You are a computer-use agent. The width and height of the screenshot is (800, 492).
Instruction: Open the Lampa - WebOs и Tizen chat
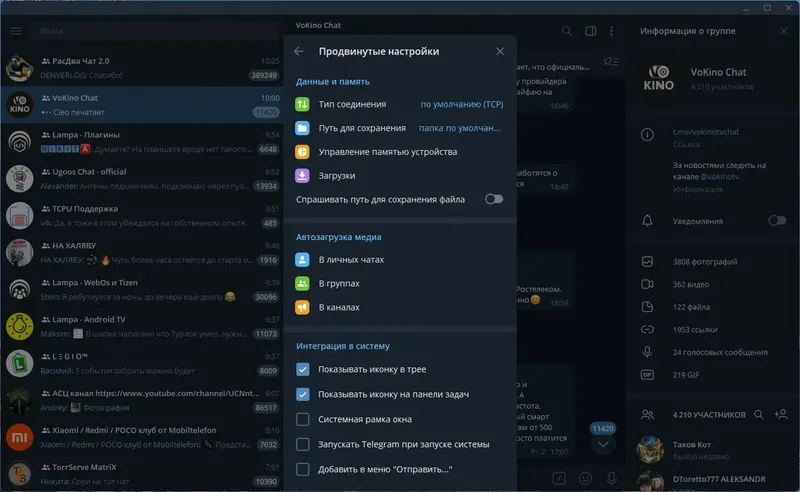[x=142, y=289]
